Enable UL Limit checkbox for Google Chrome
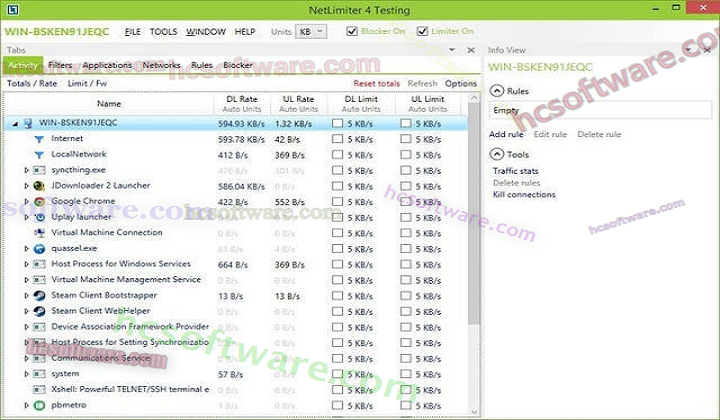This screenshot has width=720, height=420. click(405, 202)
